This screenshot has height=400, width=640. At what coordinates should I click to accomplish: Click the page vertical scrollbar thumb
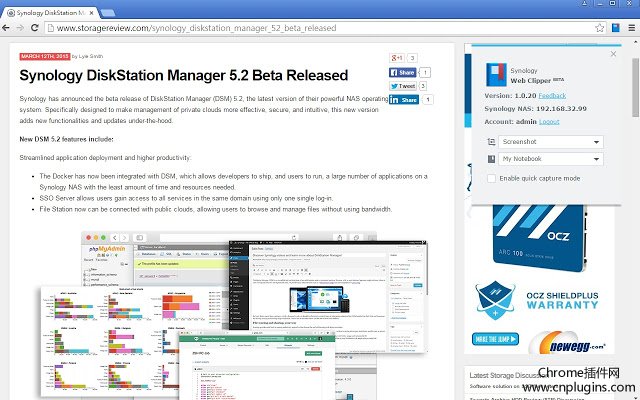coord(636,87)
